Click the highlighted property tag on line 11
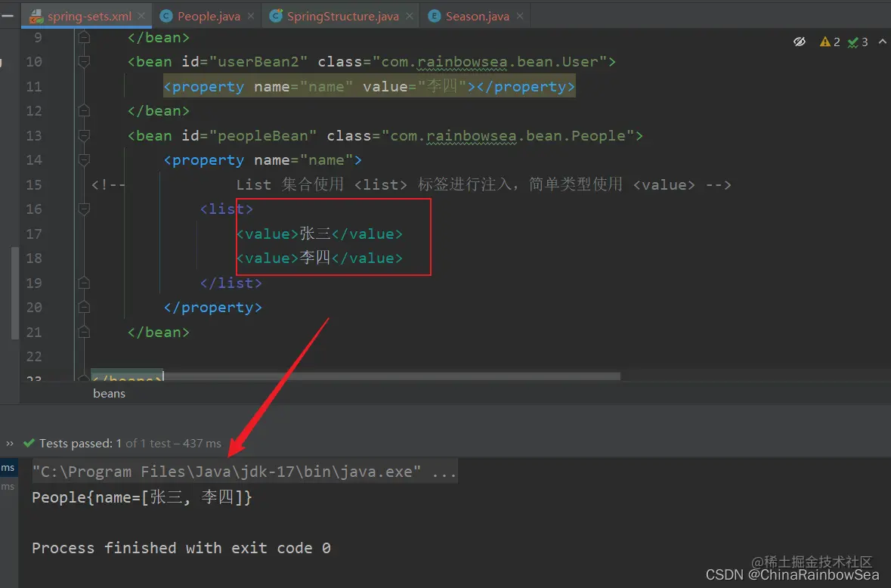Viewport: 891px width, 588px height. 370,86
